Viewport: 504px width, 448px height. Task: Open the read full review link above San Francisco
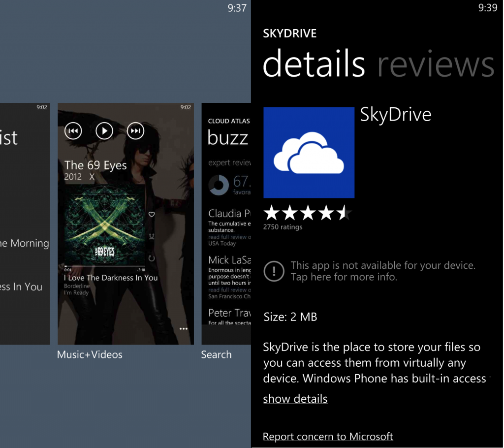(x=229, y=290)
